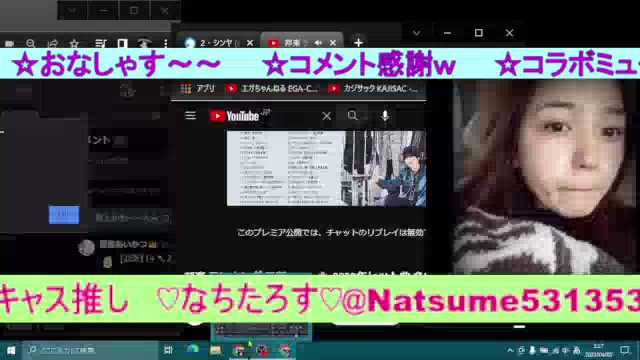The height and width of the screenshot is (360, 640).
Task: Expand tab search chevron
Action: pyautogui.click(x=416, y=33)
